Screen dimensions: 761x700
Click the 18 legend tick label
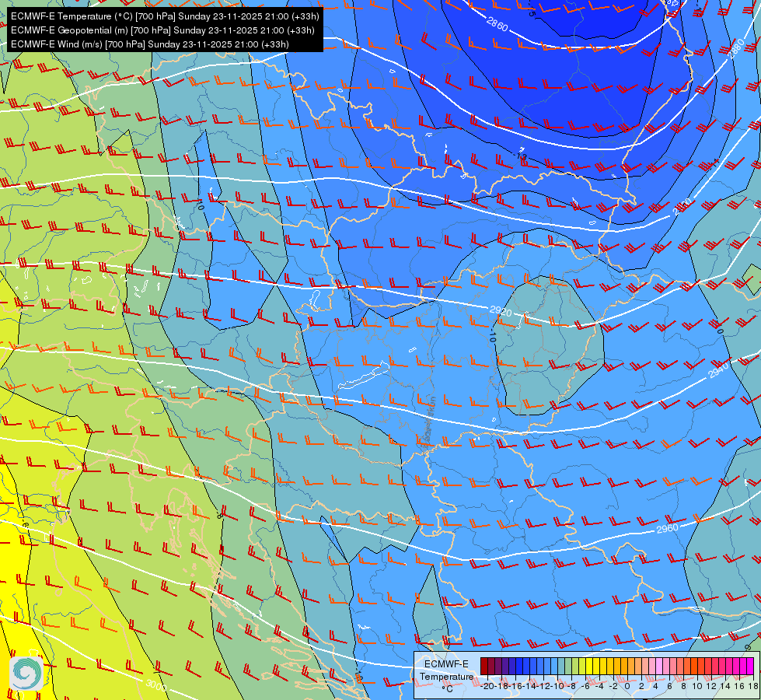753,687
